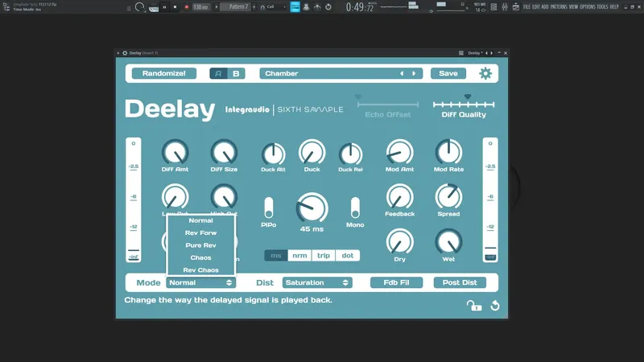Click the Mod Rate knob
This screenshot has width=644, height=362.
click(448, 153)
